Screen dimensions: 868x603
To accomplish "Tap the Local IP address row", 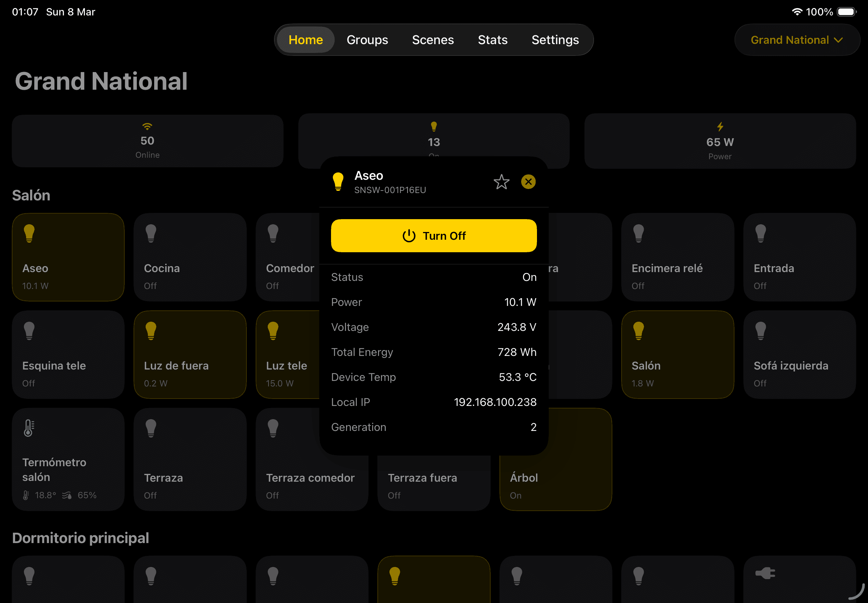I will point(433,402).
